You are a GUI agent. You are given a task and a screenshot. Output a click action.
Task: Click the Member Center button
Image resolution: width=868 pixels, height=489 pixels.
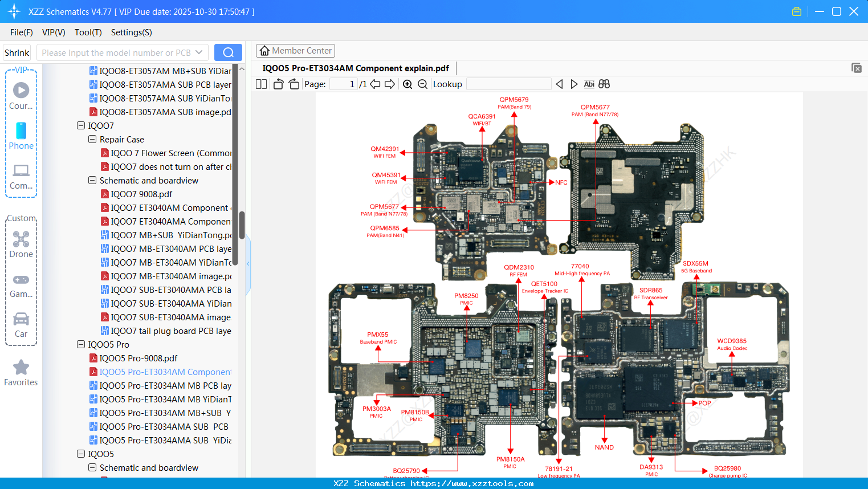(295, 50)
